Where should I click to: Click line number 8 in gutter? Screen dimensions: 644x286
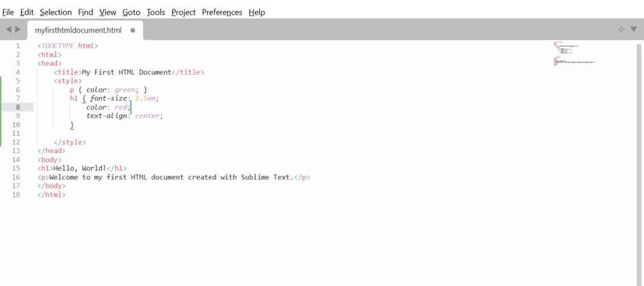(18, 107)
